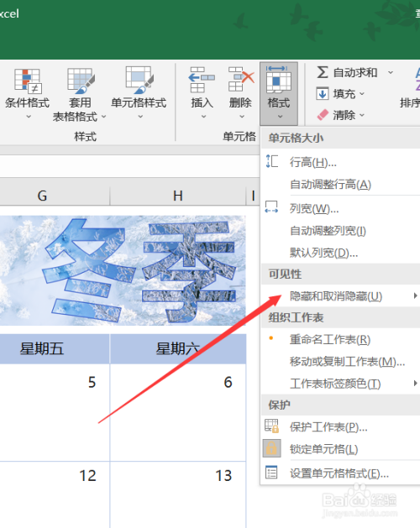The height and width of the screenshot is (528, 420).
Task: Click the AutoSum sigma (自动求和) icon
Action: click(323, 72)
